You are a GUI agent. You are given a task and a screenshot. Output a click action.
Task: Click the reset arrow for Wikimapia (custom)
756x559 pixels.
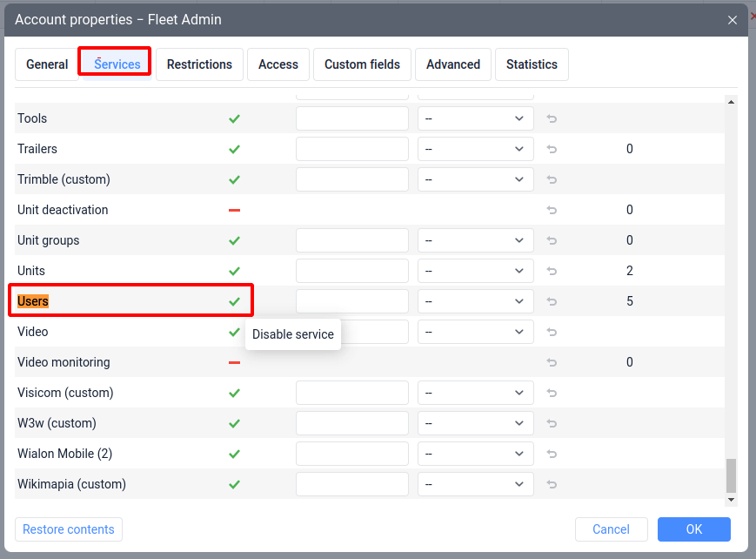[552, 484]
